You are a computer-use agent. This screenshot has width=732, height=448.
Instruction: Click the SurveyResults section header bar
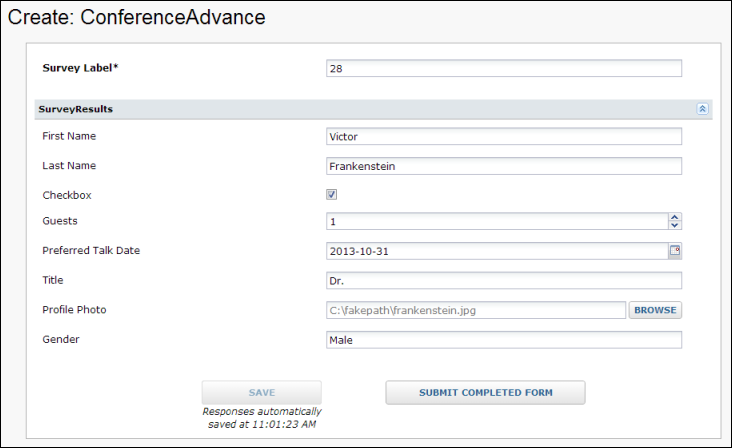point(373,109)
